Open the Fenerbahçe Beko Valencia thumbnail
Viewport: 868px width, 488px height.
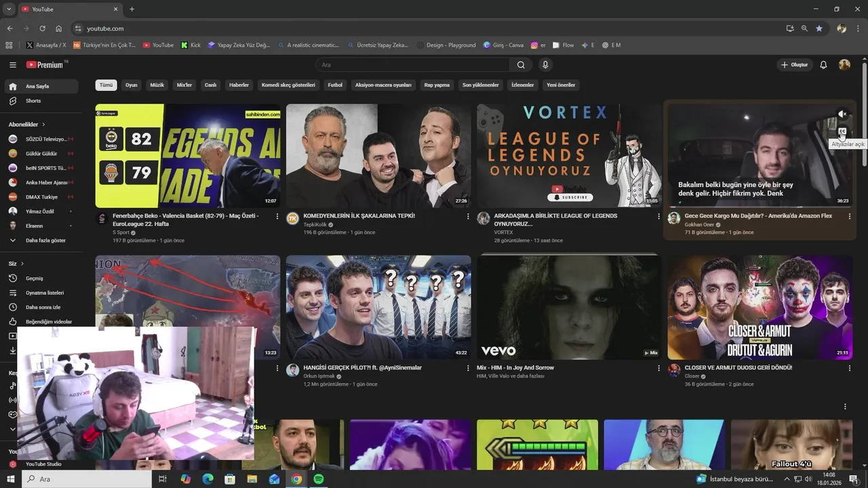pos(188,156)
